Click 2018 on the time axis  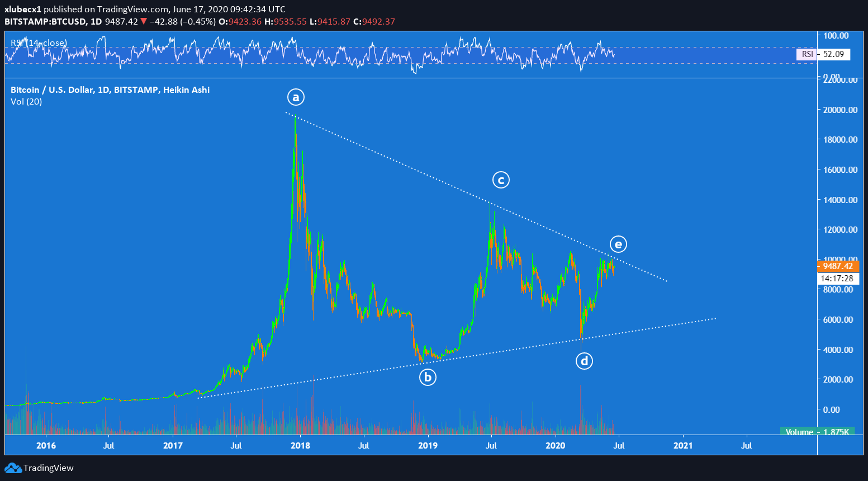pyautogui.click(x=301, y=446)
